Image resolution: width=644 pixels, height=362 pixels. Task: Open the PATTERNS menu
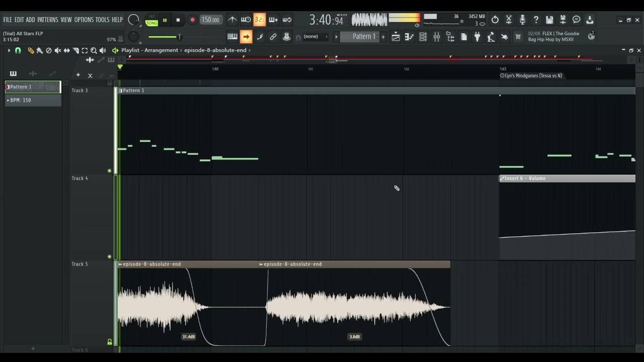(47, 20)
